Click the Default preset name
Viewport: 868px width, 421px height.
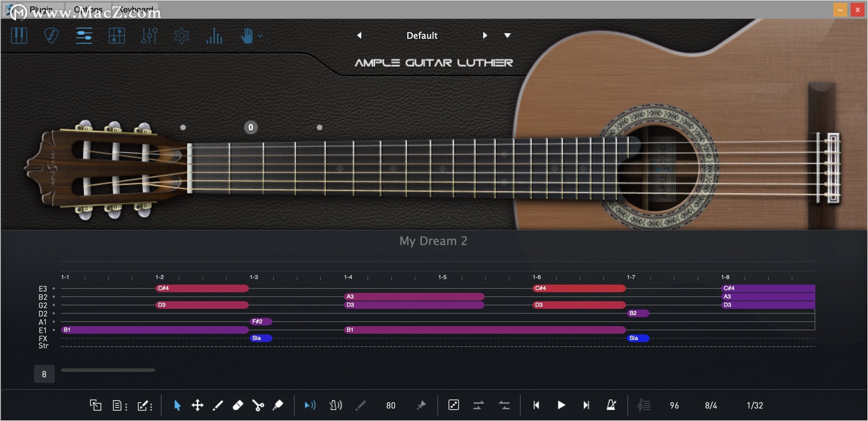[422, 35]
